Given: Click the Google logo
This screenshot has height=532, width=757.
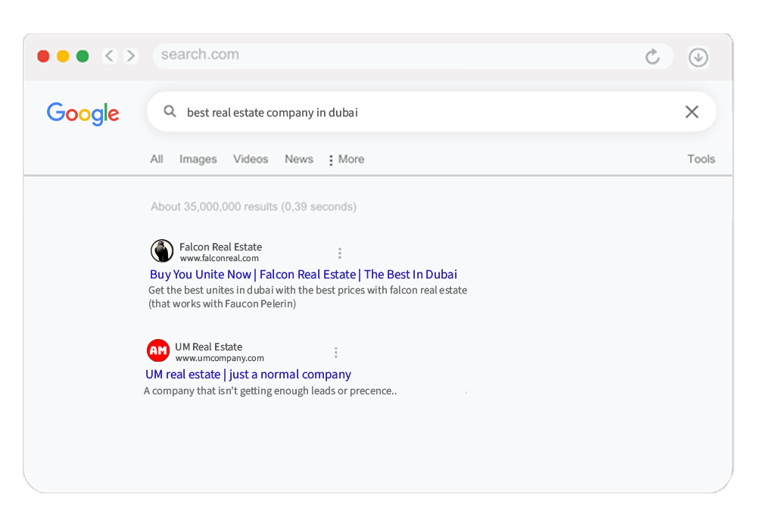Looking at the screenshot, I should click(83, 114).
